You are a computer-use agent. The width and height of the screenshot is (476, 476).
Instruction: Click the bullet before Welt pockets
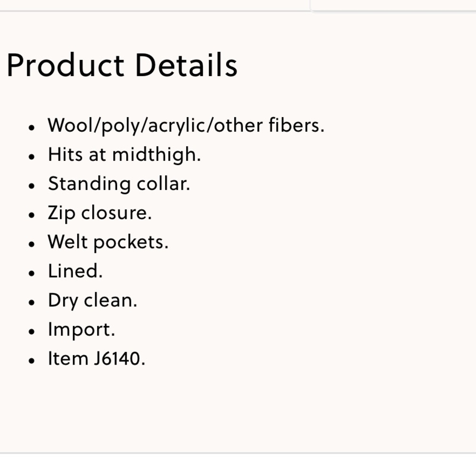coord(31,244)
